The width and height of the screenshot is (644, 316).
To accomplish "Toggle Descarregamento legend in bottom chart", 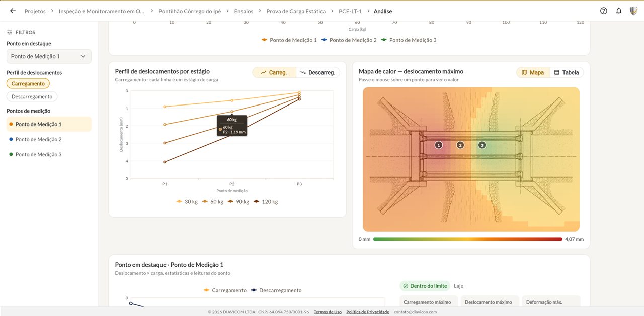I will [276, 290].
